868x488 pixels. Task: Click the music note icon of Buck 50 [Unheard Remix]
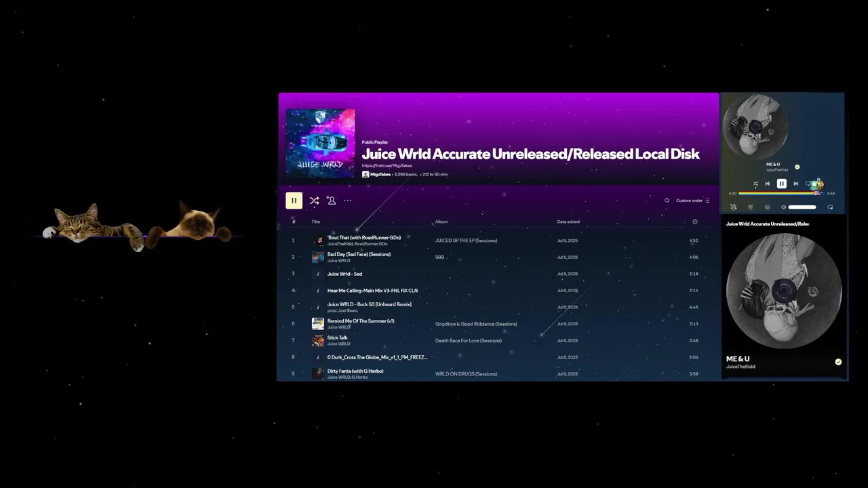pos(317,307)
